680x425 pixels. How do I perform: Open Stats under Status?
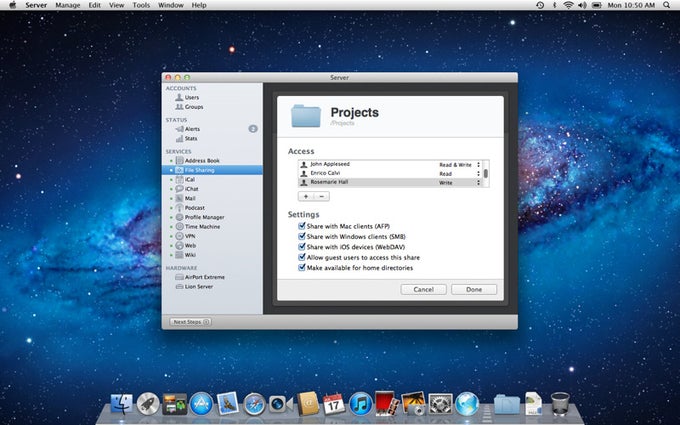(x=186, y=138)
